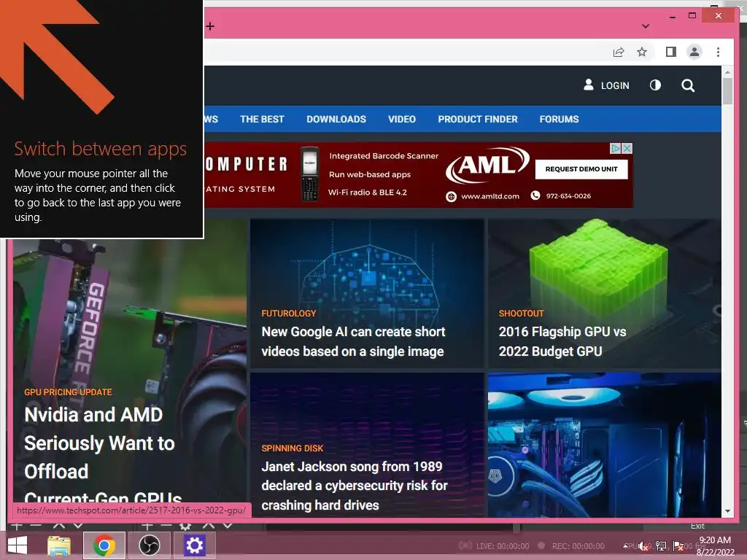The width and height of the screenshot is (747, 560).
Task: Click the network tray icon
Action: coord(661,546)
